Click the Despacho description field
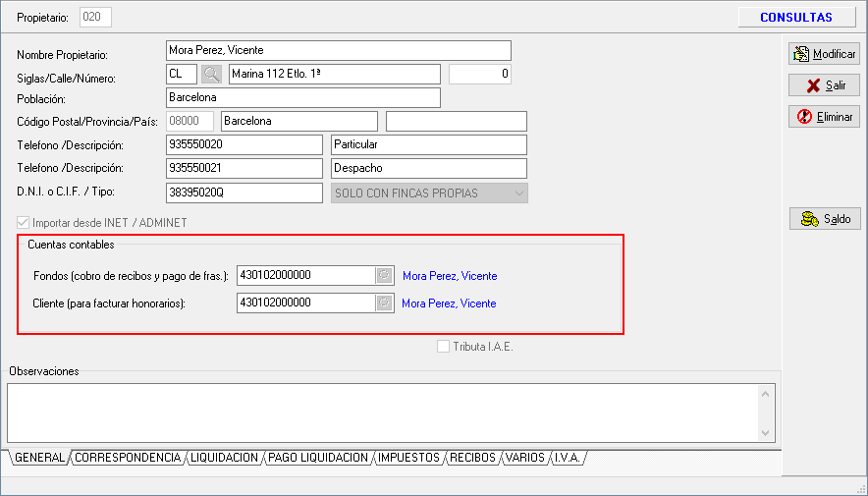The width and height of the screenshot is (868, 496). (x=429, y=168)
